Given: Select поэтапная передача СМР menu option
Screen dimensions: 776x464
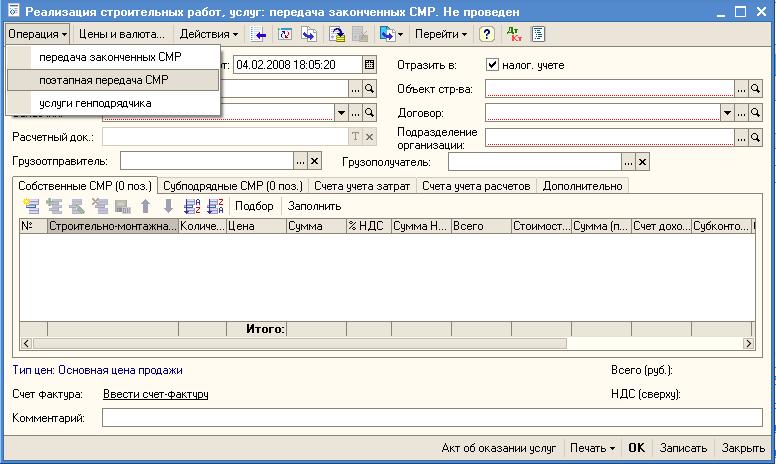Looking at the screenshot, I should pyautogui.click(x=103, y=80).
